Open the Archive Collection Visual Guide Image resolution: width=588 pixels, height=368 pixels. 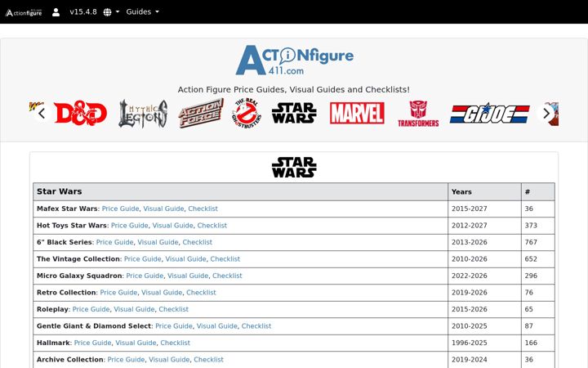[169, 359]
